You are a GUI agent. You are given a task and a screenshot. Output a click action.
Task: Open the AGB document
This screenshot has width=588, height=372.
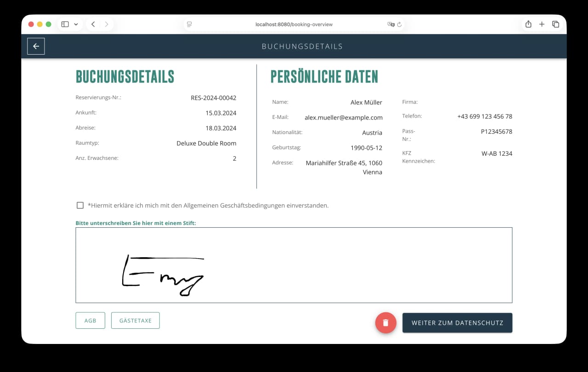click(x=90, y=320)
